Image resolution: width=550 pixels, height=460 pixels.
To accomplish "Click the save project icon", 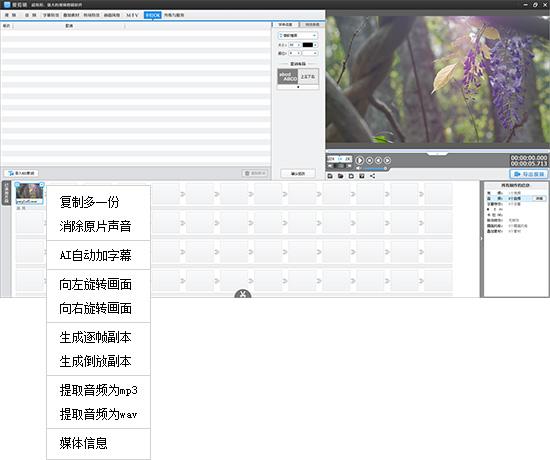I will click(330, 176).
